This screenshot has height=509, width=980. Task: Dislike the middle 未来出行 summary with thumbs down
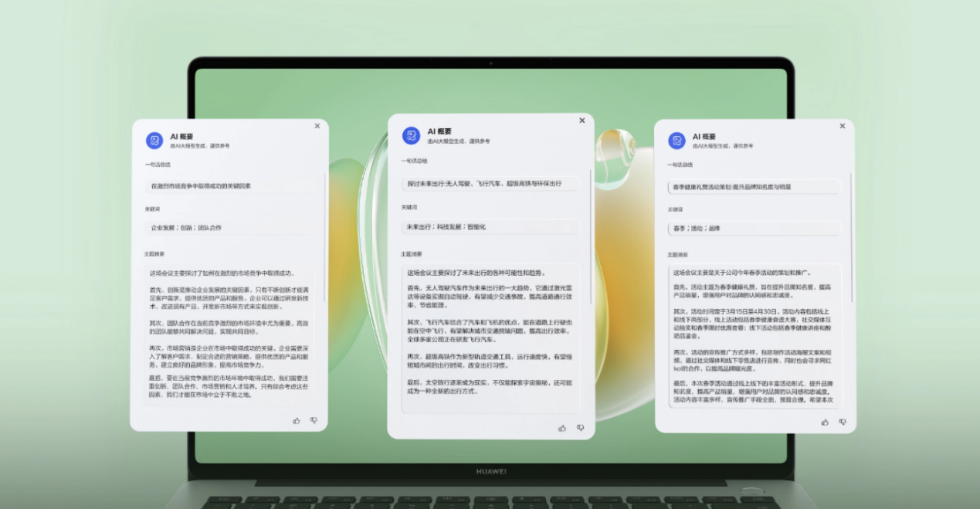(581, 427)
